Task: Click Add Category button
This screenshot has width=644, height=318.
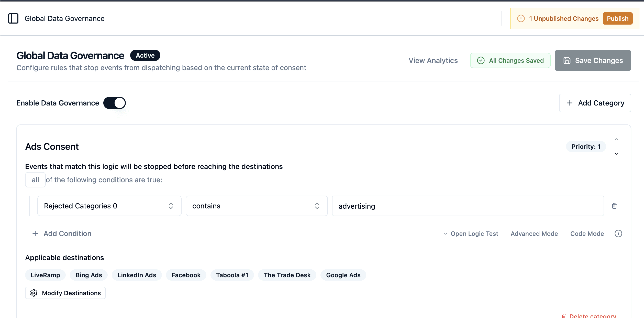Action: tap(595, 103)
